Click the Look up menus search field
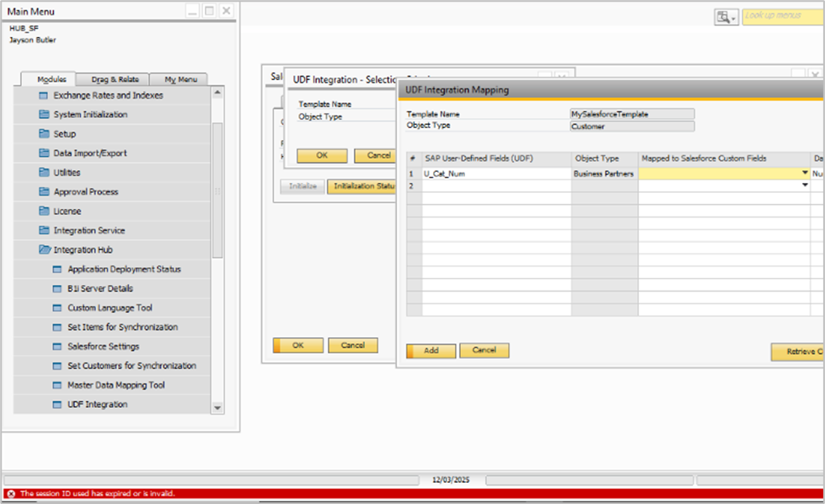 (782, 17)
